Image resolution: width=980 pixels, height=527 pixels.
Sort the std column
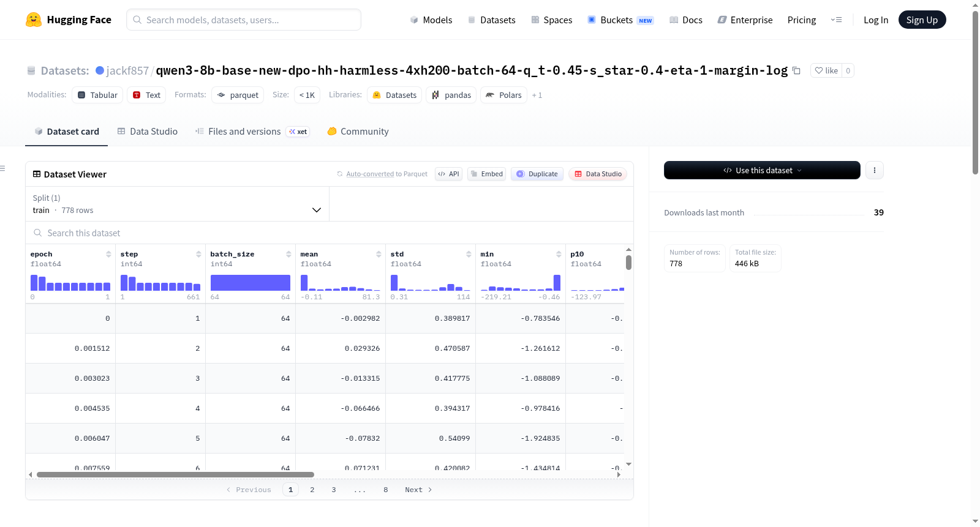(x=469, y=254)
